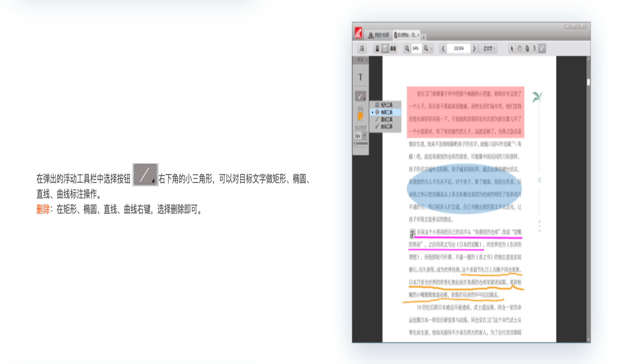Click the zoom-out magnifier icon
The width and height of the screenshot is (621, 364).
coord(426,47)
